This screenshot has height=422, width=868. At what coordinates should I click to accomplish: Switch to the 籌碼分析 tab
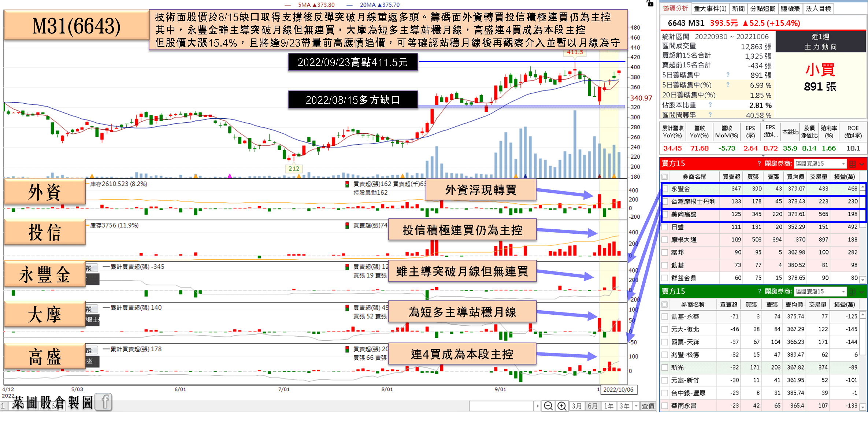[675, 8]
